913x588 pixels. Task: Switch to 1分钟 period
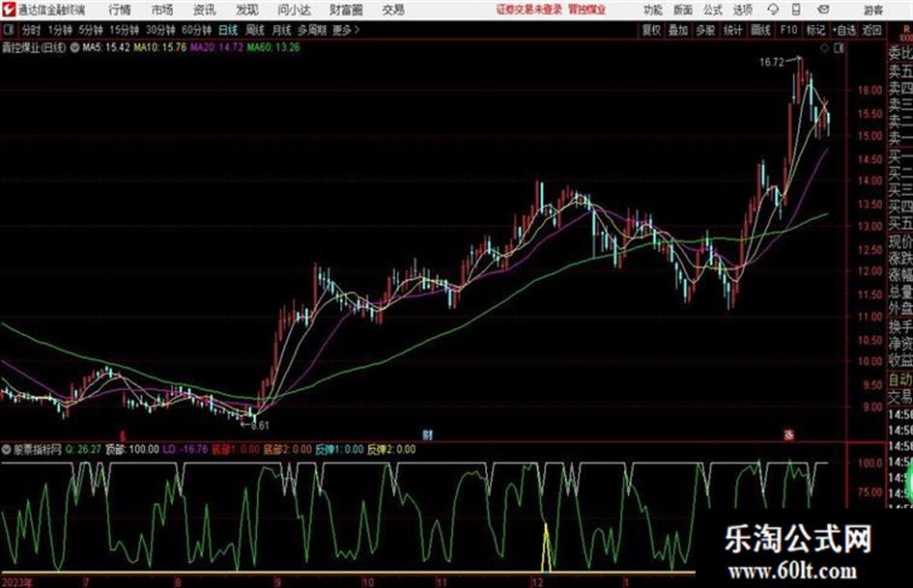click(60, 30)
